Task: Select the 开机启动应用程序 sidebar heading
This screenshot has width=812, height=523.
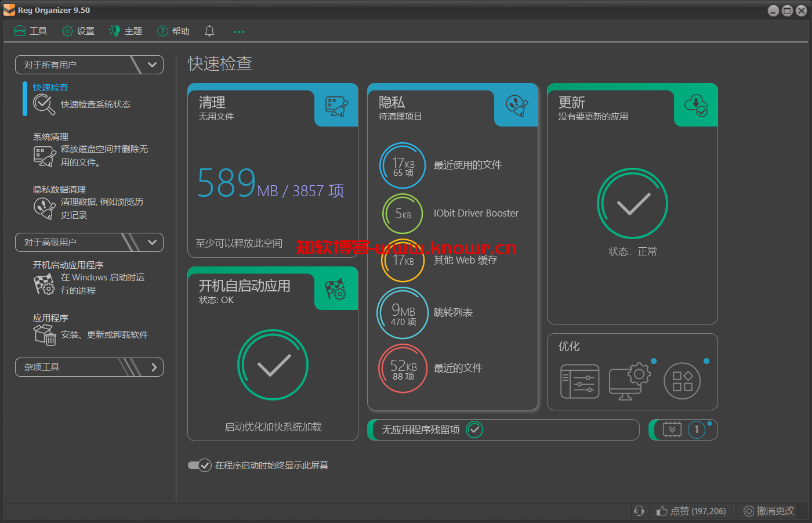Action: tap(68, 265)
